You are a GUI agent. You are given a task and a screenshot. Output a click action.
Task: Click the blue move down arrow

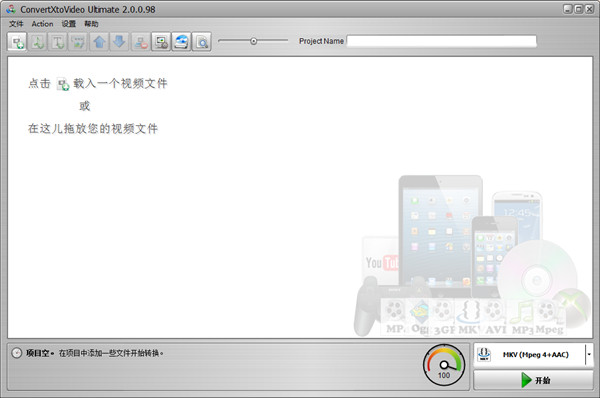pyautogui.click(x=119, y=41)
